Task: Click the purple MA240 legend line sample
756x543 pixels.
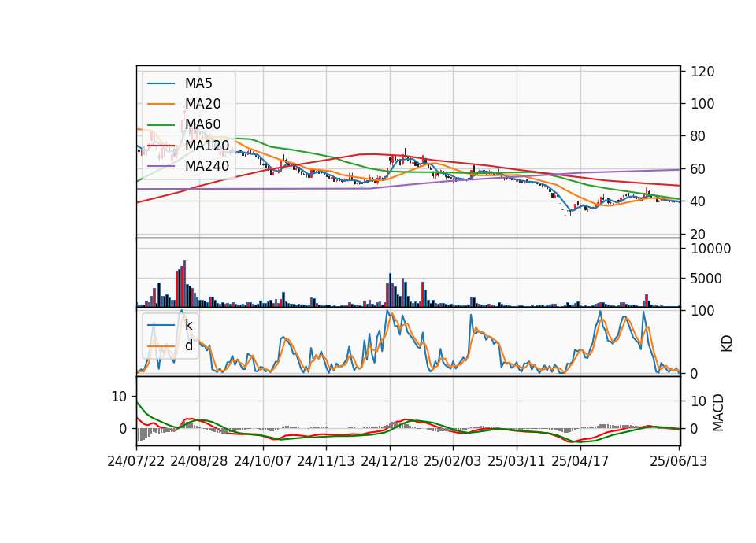Action: (x=161, y=166)
